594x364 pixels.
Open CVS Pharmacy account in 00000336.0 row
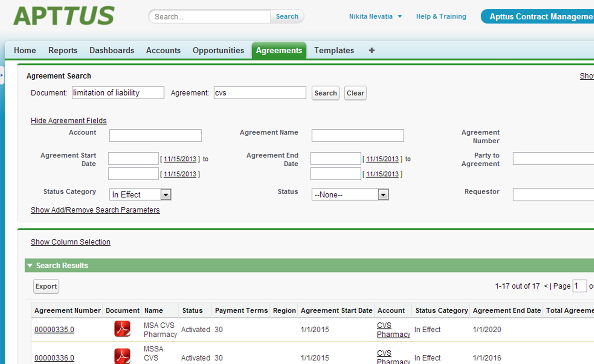[393, 357]
